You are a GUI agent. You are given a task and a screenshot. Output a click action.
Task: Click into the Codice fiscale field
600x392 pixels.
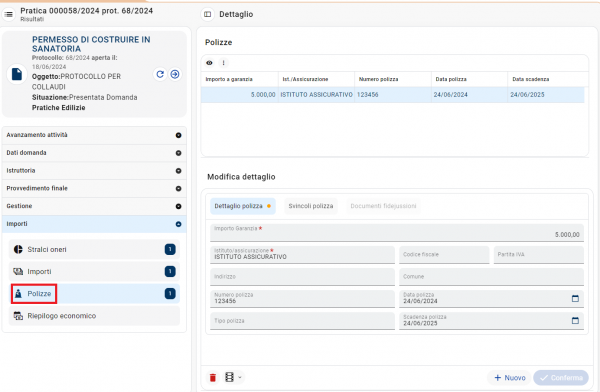click(444, 255)
